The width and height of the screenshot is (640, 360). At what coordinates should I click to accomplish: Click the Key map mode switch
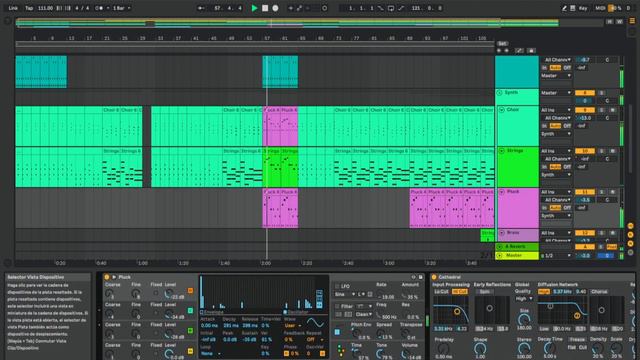pyautogui.click(x=583, y=8)
